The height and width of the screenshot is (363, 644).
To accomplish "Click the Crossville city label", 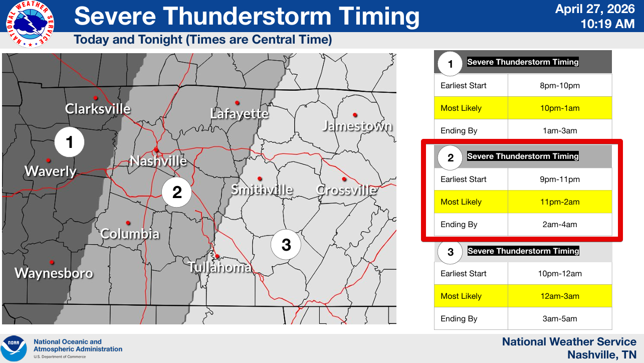I will click(x=346, y=190).
